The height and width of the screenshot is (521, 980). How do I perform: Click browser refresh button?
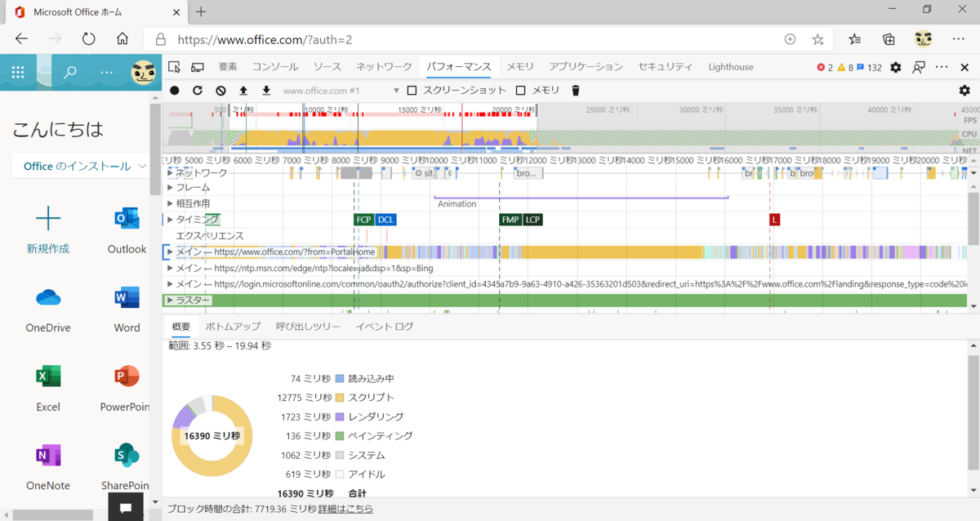click(88, 38)
